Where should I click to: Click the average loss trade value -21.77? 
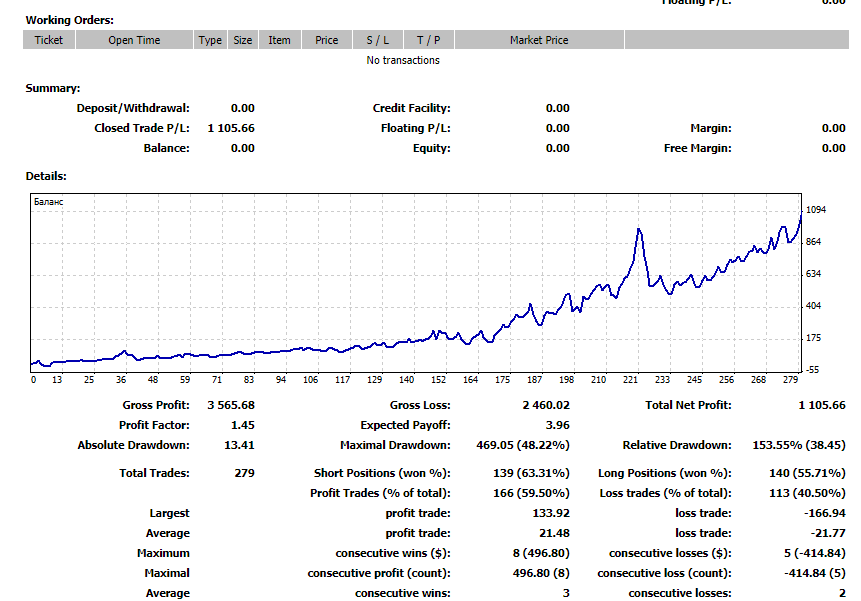coord(828,533)
